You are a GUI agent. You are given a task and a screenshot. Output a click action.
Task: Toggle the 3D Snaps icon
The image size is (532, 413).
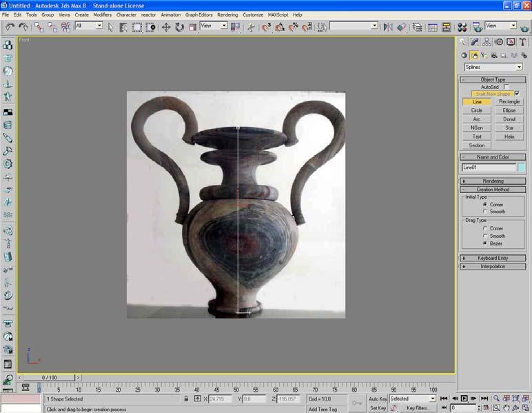(x=266, y=27)
